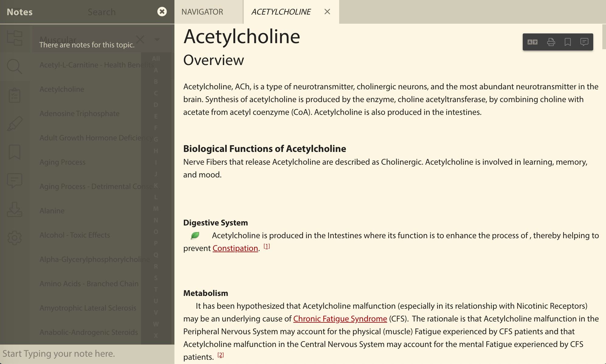Click the Search field in sidebar
The width and height of the screenshot is (606, 364).
102,12
